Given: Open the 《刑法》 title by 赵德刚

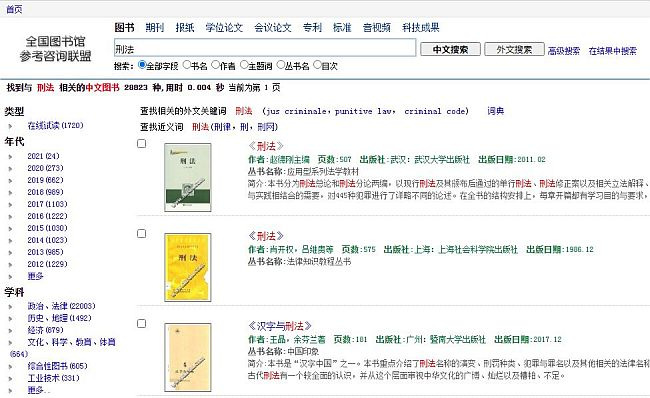Looking at the screenshot, I should click(x=266, y=146).
